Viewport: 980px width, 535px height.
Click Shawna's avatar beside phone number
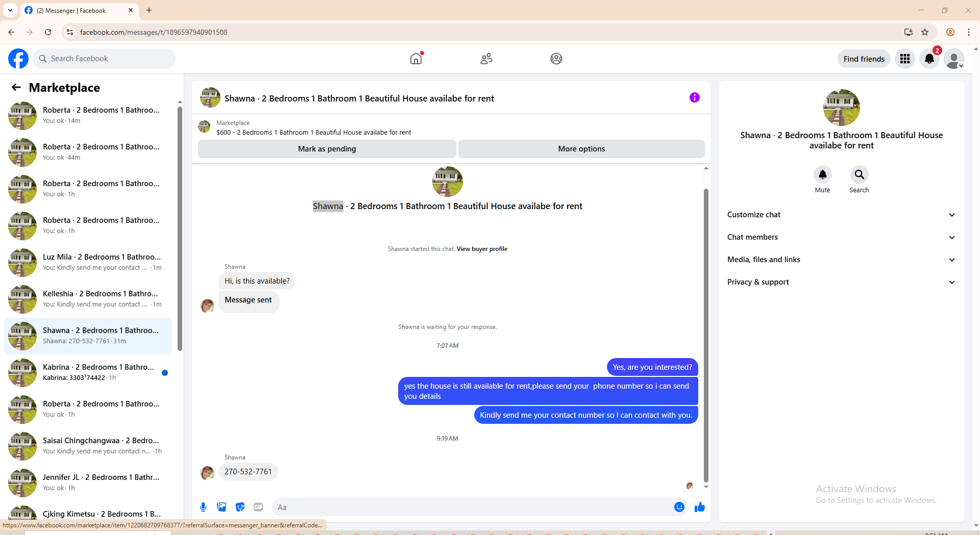tap(207, 473)
